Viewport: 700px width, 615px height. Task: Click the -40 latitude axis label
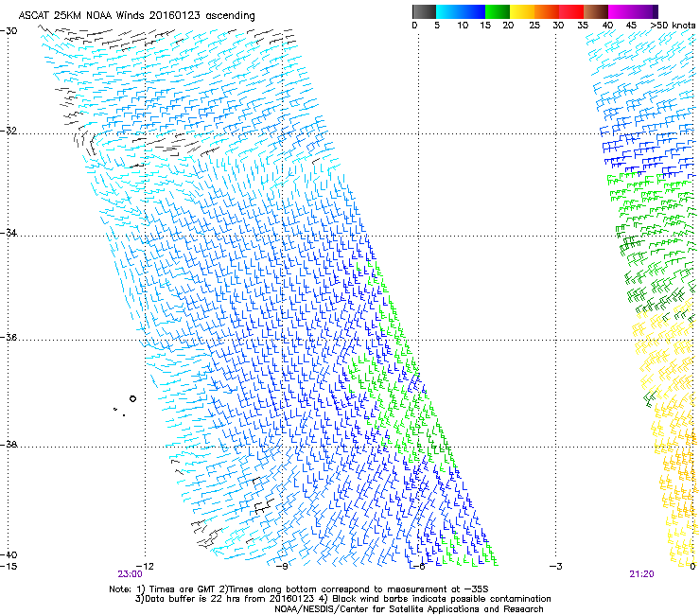coord(9,554)
